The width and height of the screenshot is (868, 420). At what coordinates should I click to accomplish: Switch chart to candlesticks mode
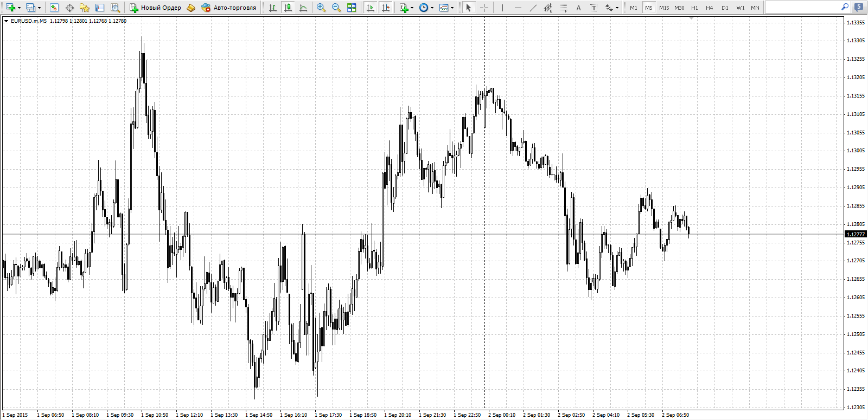click(288, 8)
